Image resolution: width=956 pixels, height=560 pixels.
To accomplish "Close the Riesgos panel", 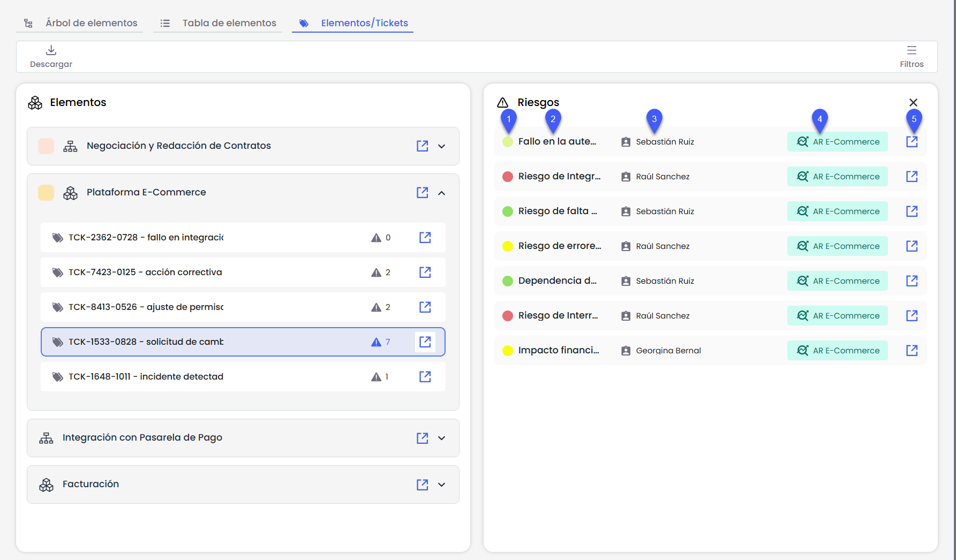I will coord(913,102).
